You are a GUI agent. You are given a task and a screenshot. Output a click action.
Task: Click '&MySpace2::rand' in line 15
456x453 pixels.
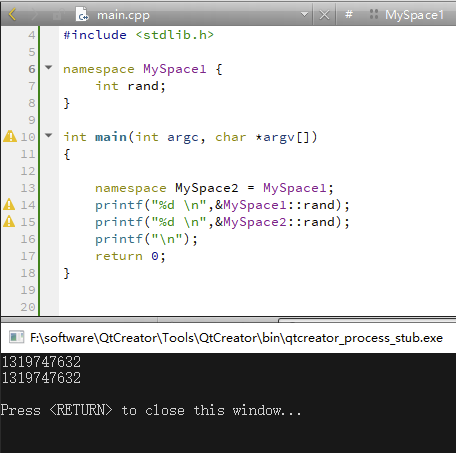point(275,222)
